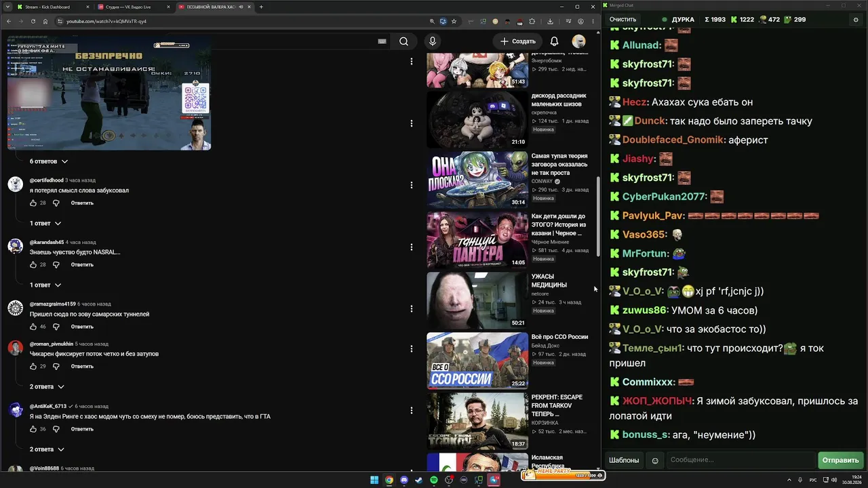This screenshot has width=868, height=488.
Task: Click the Meme Party progress bar overlay
Action: coord(562,474)
